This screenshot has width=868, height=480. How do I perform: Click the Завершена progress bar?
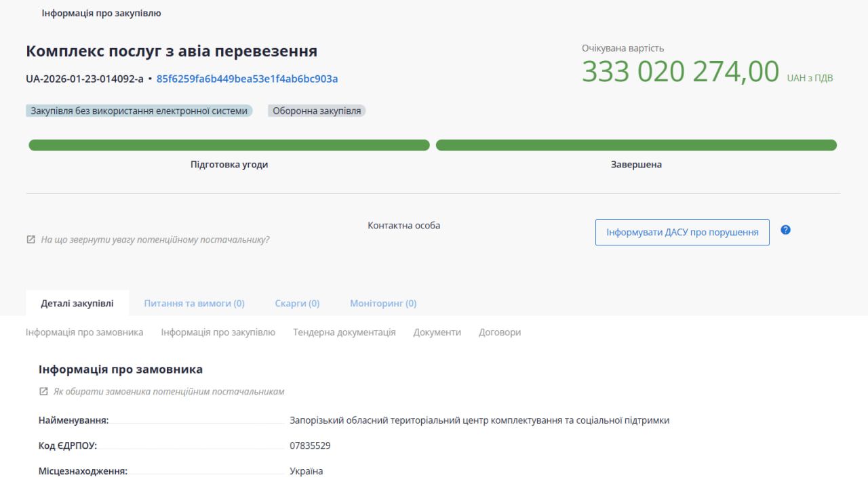coord(636,144)
